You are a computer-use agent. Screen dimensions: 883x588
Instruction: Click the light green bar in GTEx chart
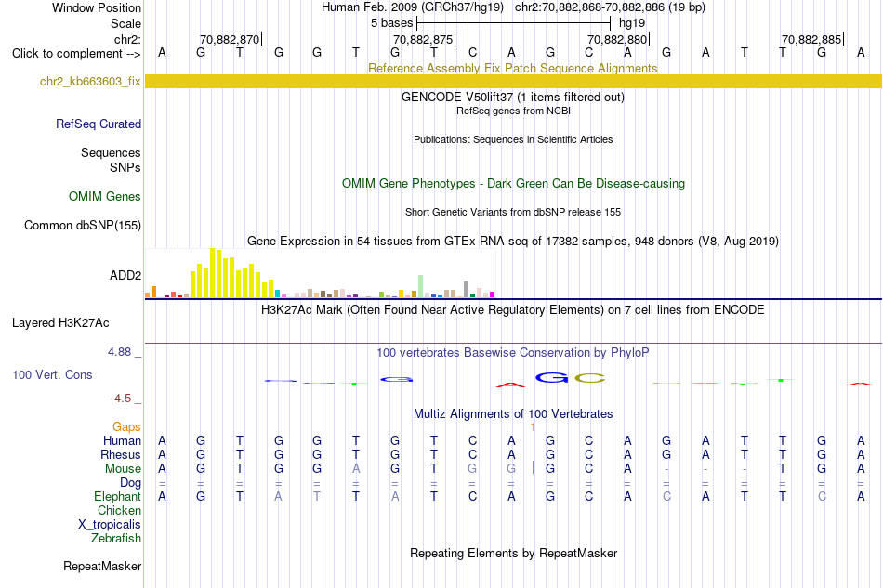[x=420, y=286]
